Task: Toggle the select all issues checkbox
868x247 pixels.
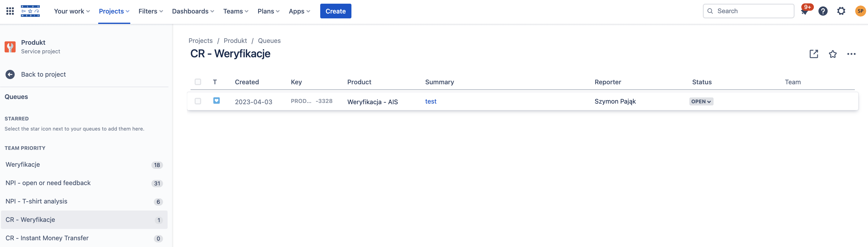Action: click(x=198, y=82)
